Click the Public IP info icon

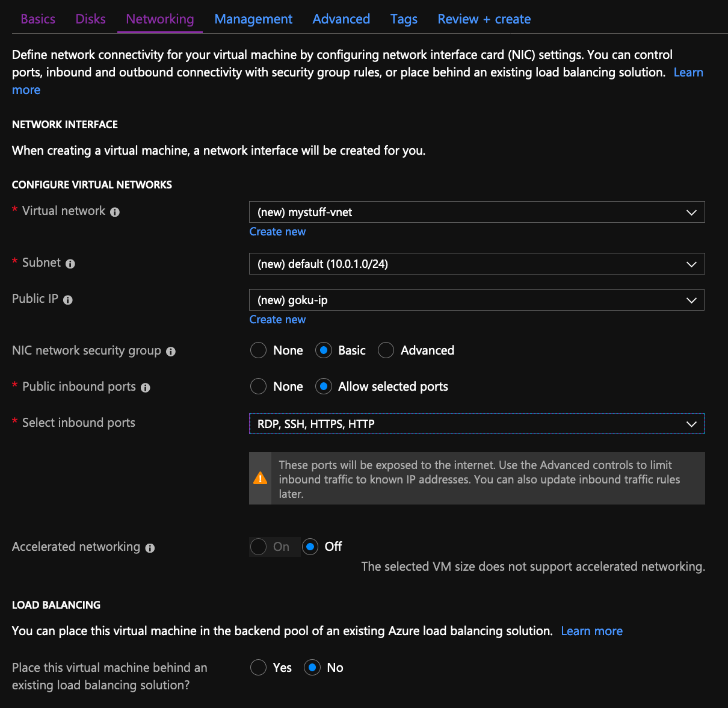(x=68, y=300)
